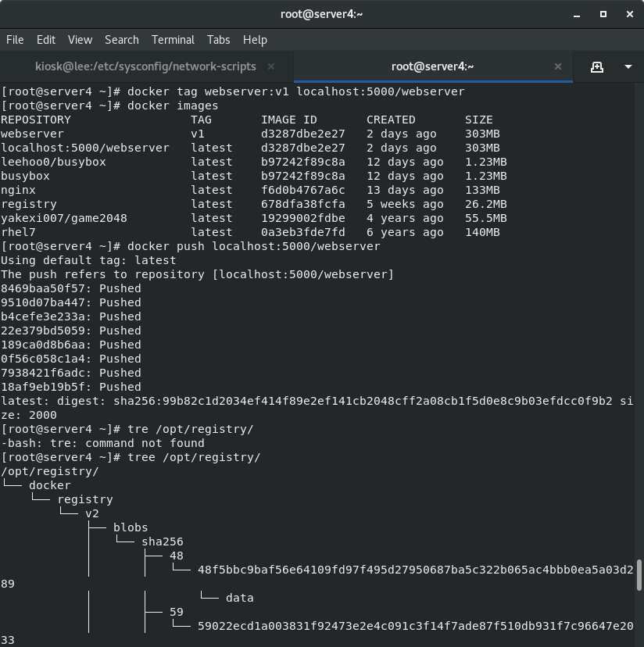Click the 'nginx' repository row name

18,190
